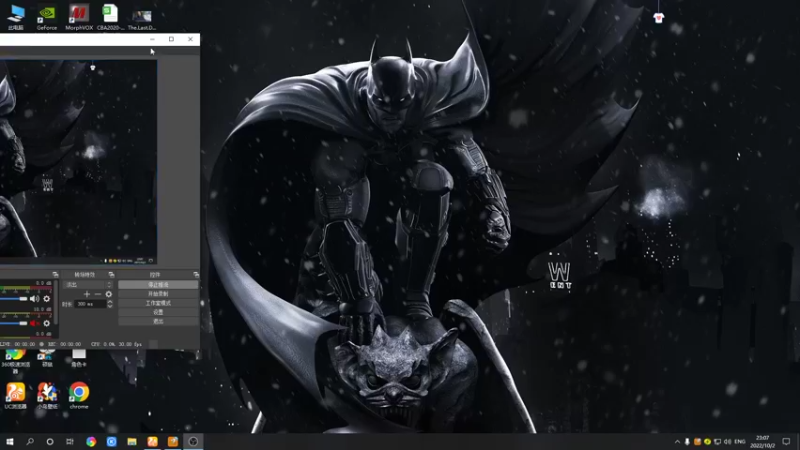
Task: Switch ENG input language indicator
Action: [740, 442]
